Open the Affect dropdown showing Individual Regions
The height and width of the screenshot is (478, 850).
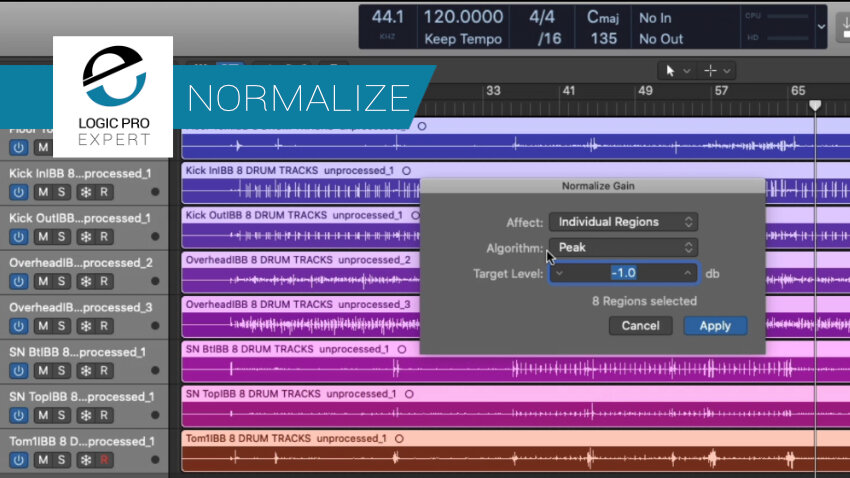(x=623, y=222)
